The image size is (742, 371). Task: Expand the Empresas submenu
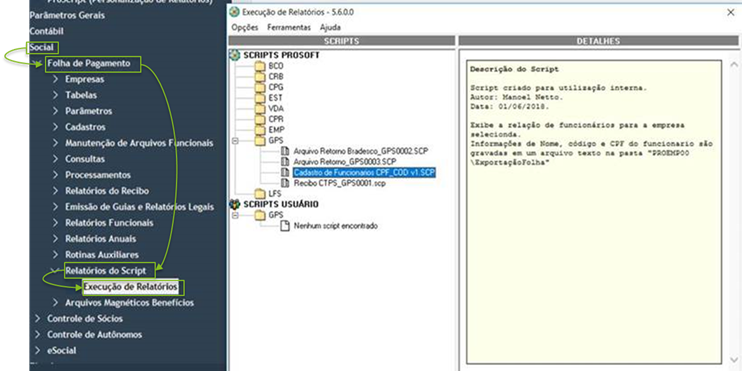56,79
